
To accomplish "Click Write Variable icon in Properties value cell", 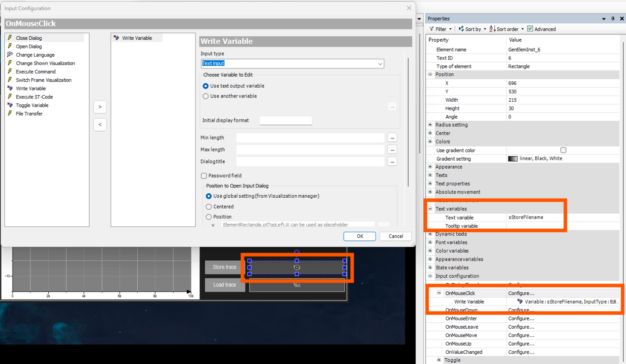I will 520,301.
